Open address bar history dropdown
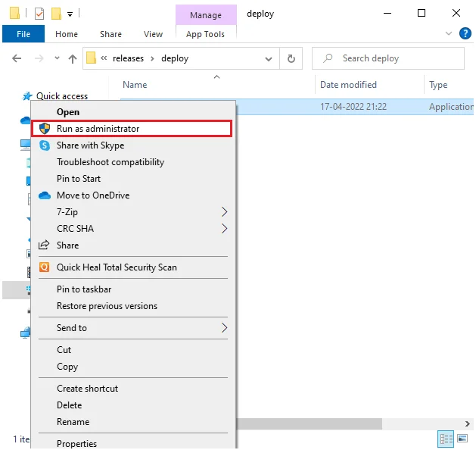This screenshot has height=450, width=476. tap(269, 58)
